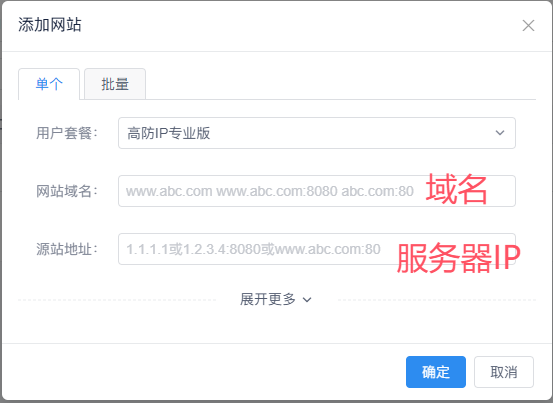Image resolution: width=553 pixels, height=403 pixels.
Task: Click the red 域名 annotation text
Action: pyautogui.click(x=456, y=189)
